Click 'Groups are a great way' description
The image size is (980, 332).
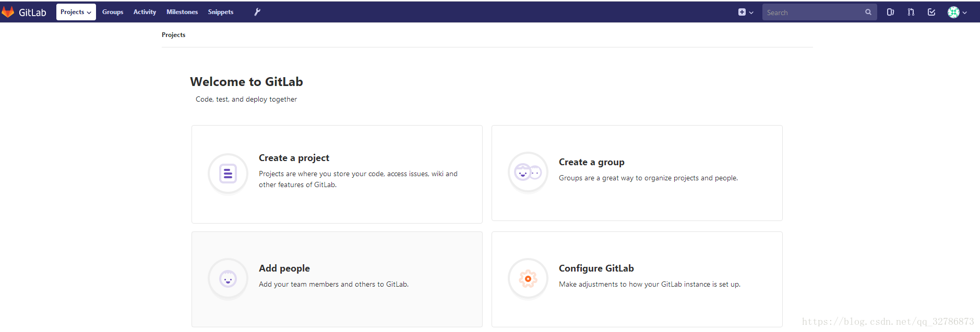pyautogui.click(x=648, y=178)
